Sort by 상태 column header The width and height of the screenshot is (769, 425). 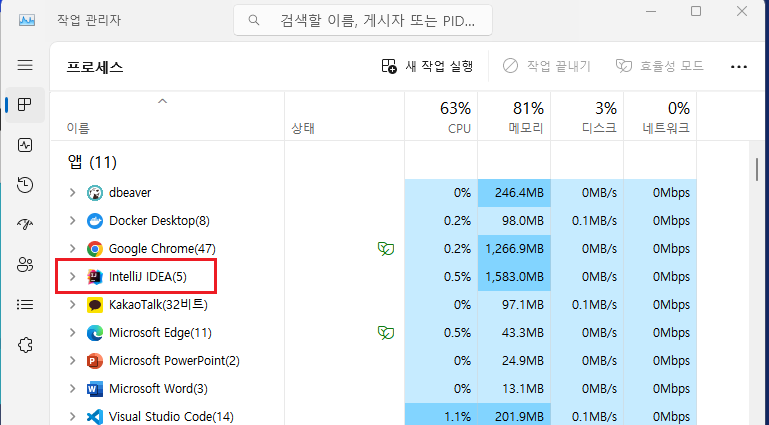point(344,116)
